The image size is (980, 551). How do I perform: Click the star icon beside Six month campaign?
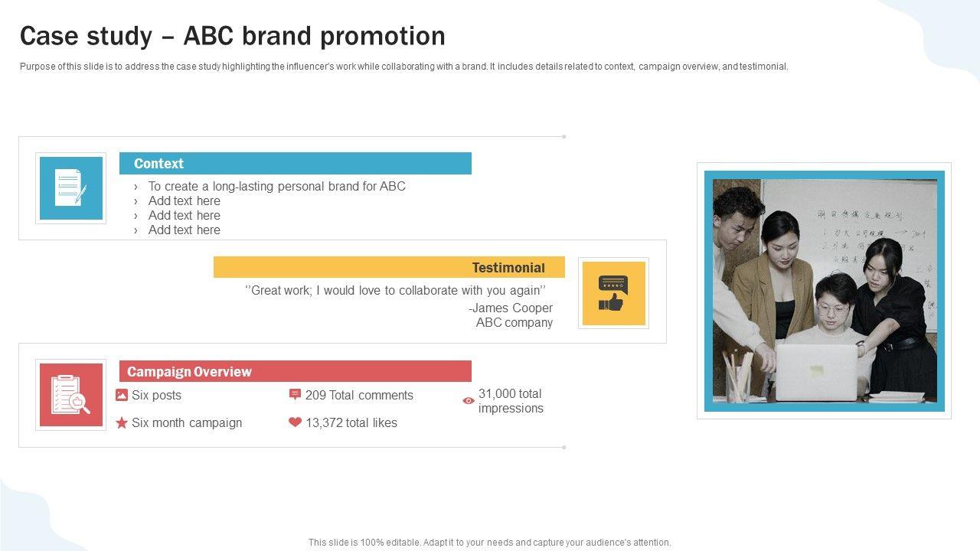click(122, 422)
